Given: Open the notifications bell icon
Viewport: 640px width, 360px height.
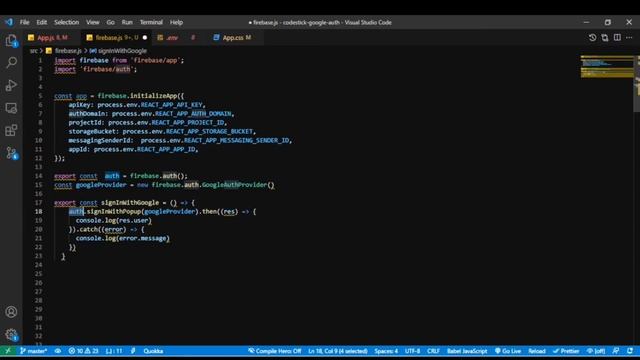Looking at the screenshot, I should click(x=630, y=351).
